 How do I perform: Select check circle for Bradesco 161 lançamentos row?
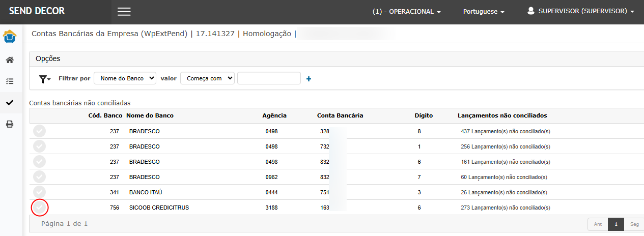(39, 162)
